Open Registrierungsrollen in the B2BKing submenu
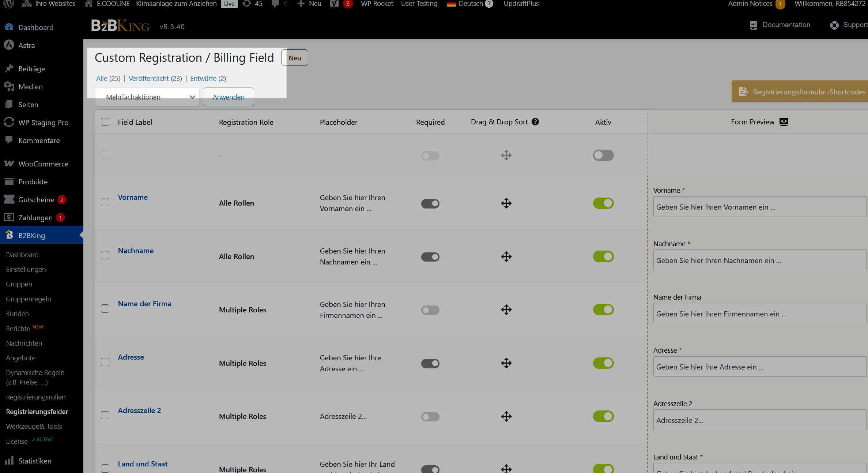This screenshot has width=868, height=473. 36,397
